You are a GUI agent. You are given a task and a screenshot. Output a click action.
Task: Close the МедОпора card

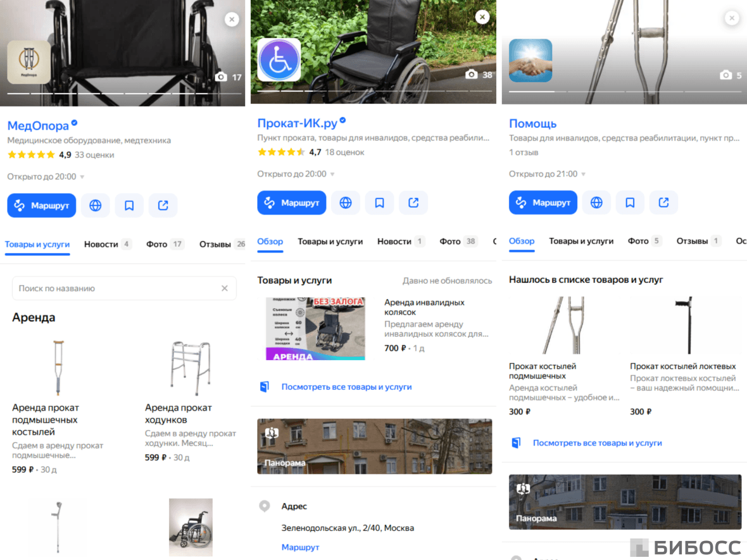[232, 20]
